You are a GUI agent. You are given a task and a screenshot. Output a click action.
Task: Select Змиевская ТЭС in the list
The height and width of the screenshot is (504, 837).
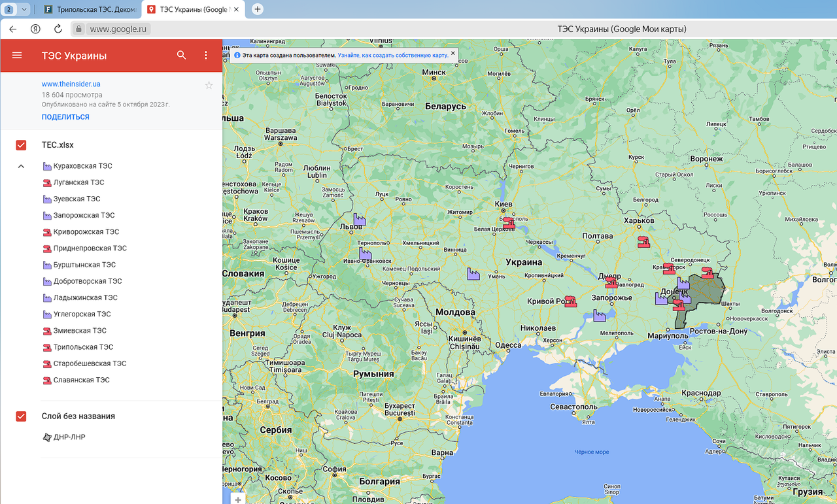tap(75, 331)
